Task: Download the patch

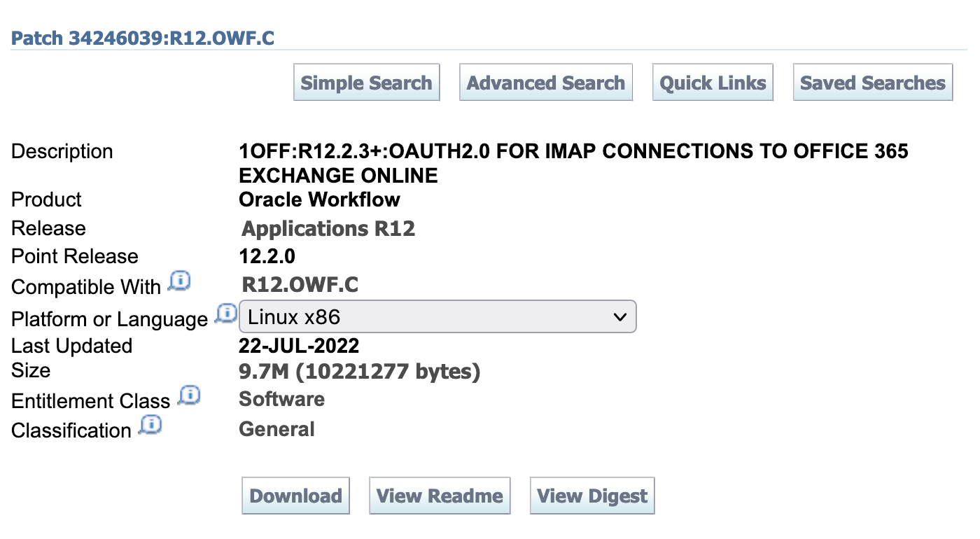Action: pyautogui.click(x=295, y=496)
